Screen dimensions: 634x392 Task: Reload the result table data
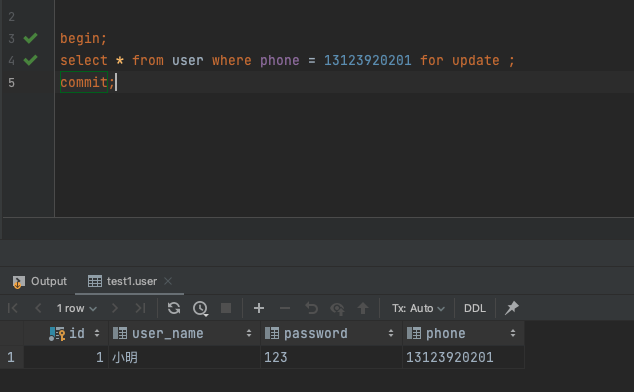click(174, 308)
